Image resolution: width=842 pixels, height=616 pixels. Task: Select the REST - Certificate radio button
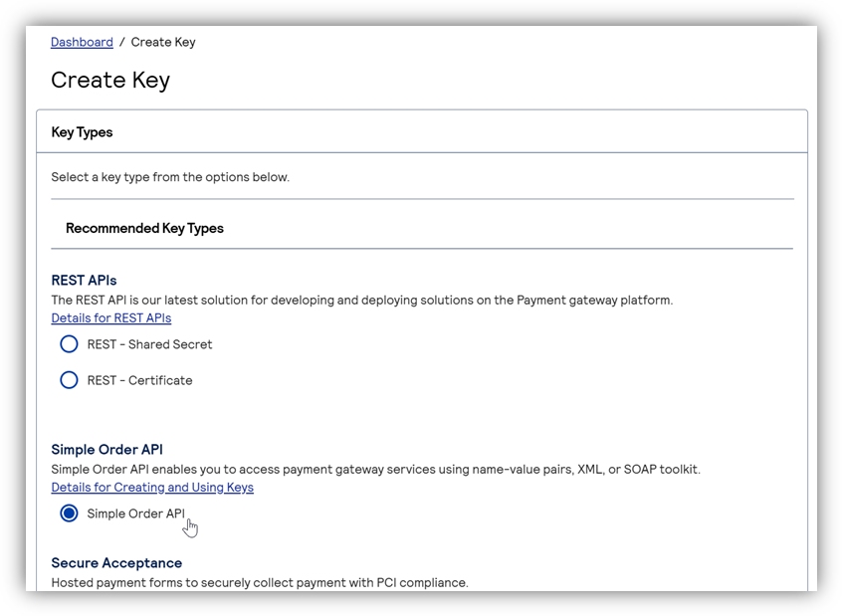tap(69, 380)
